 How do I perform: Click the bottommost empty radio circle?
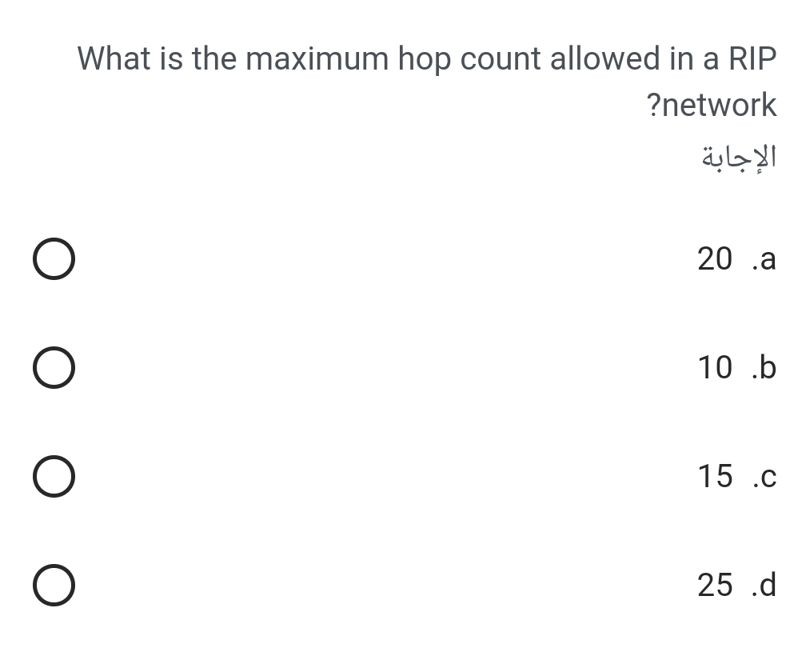[x=53, y=585]
